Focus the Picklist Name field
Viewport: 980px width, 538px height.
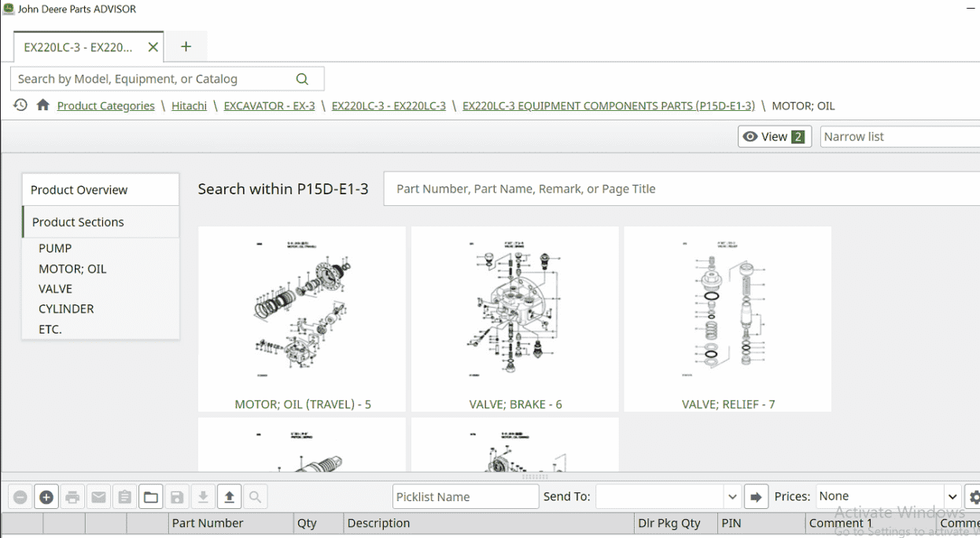tap(466, 497)
